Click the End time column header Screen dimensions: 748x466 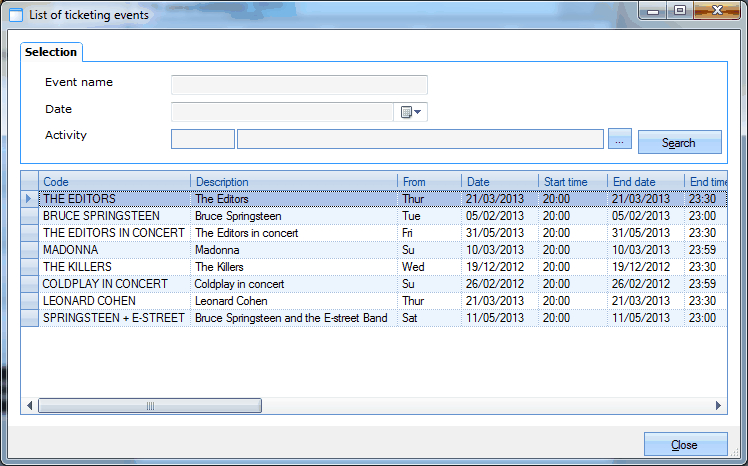[x=706, y=182]
